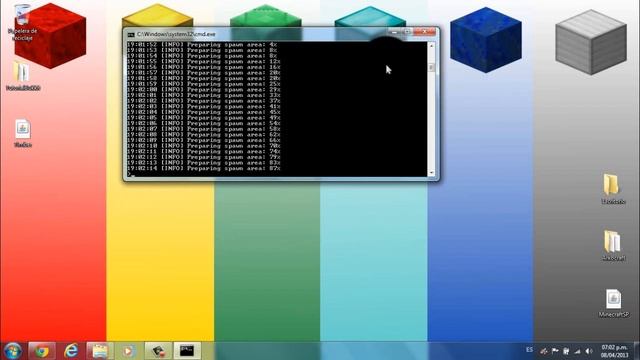Viewport: 640px width, 360px height.
Task: Open Windows Media Player from the taskbar
Action: pos(128,351)
